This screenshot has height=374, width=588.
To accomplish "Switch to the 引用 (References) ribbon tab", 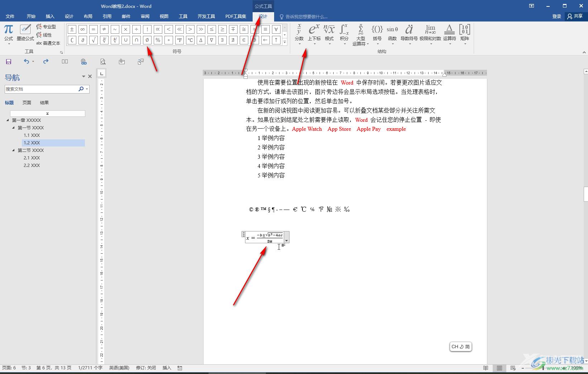I will pyautogui.click(x=107, y=16).
